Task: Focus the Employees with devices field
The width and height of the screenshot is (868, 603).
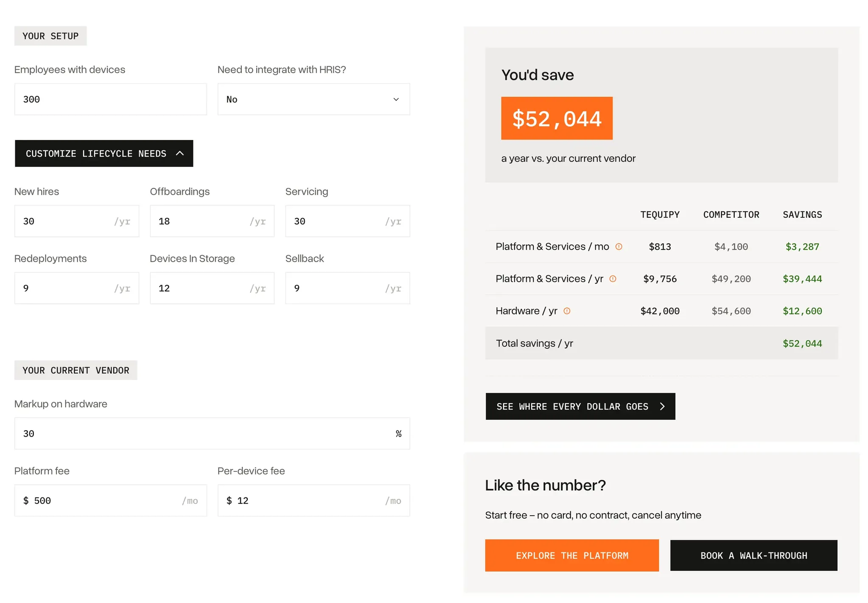Action: click(x=110, y=99)
